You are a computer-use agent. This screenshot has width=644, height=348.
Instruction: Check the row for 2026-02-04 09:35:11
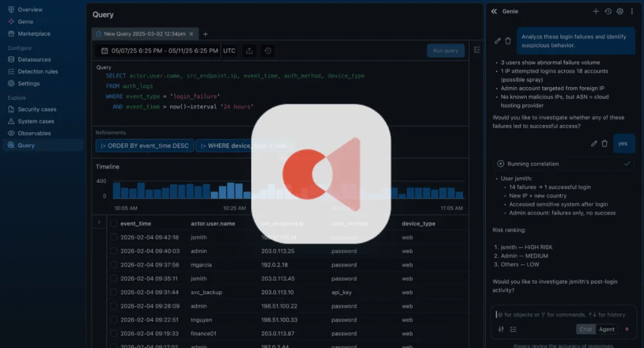coord(113,278)
